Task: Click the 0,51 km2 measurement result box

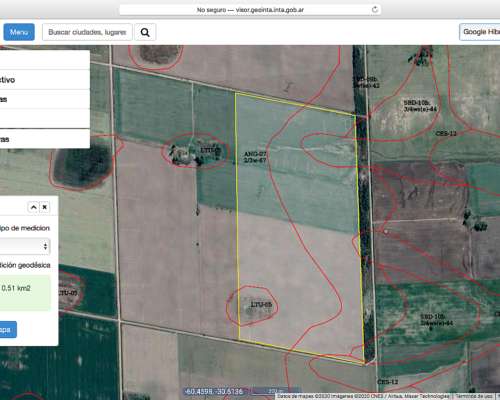Action: tap(25, 293)
